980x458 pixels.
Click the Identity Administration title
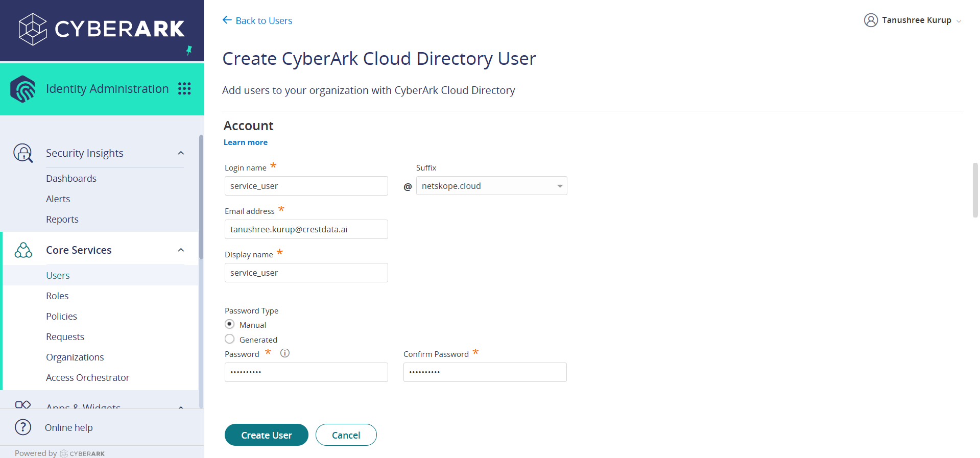pyautogui.click(x=107, y=89)
